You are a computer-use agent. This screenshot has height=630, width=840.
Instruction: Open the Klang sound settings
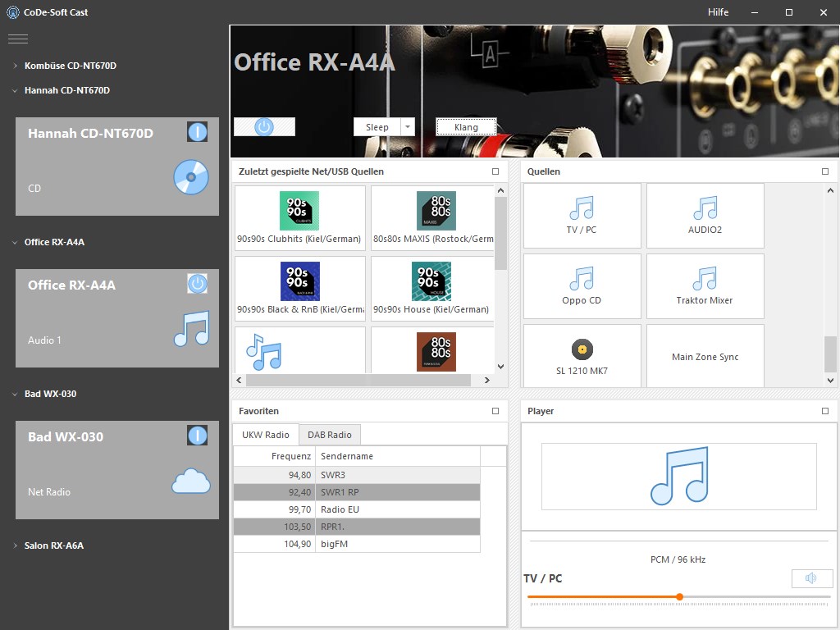(466, 127)
